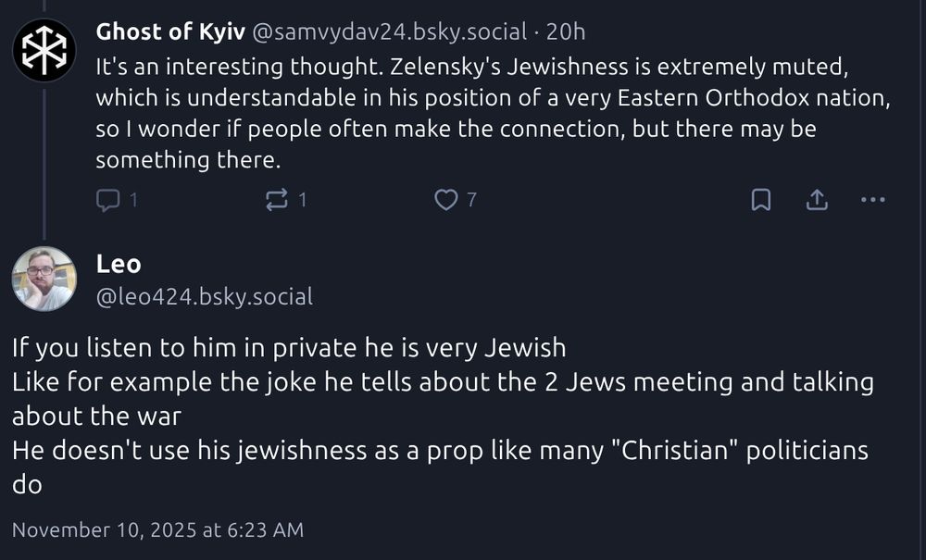Click the 20h post timestamp

click(x=566, y=31)
